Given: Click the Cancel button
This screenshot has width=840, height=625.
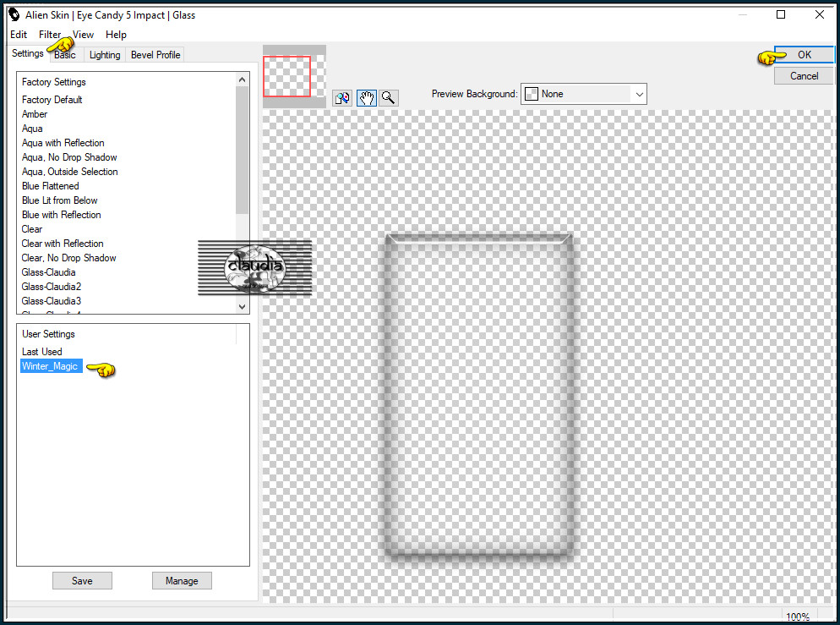Looking at the screenshot, I should [805, 76].
